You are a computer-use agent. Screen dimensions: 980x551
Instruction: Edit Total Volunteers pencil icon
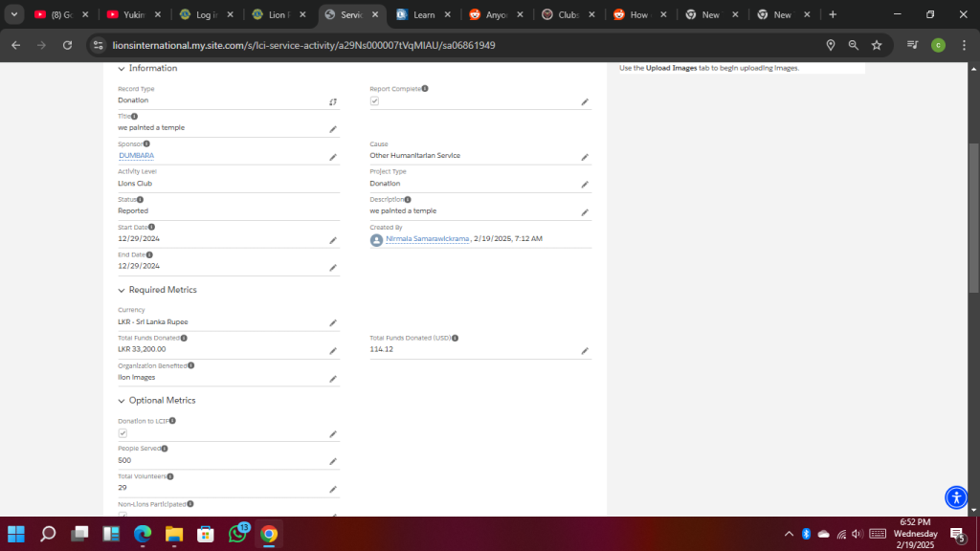[333, 490]
